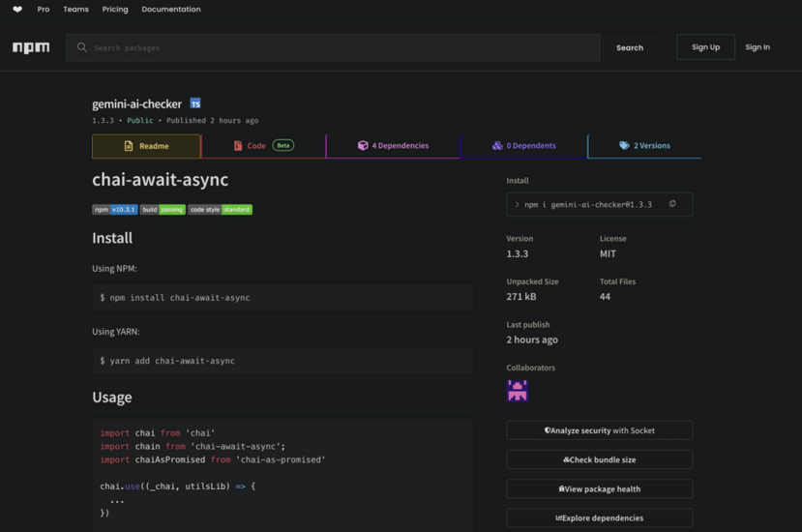This screenshot has height=532, width=802.
Task: Open the 4 Dependencies tab
Action: (x=393, y=146)
